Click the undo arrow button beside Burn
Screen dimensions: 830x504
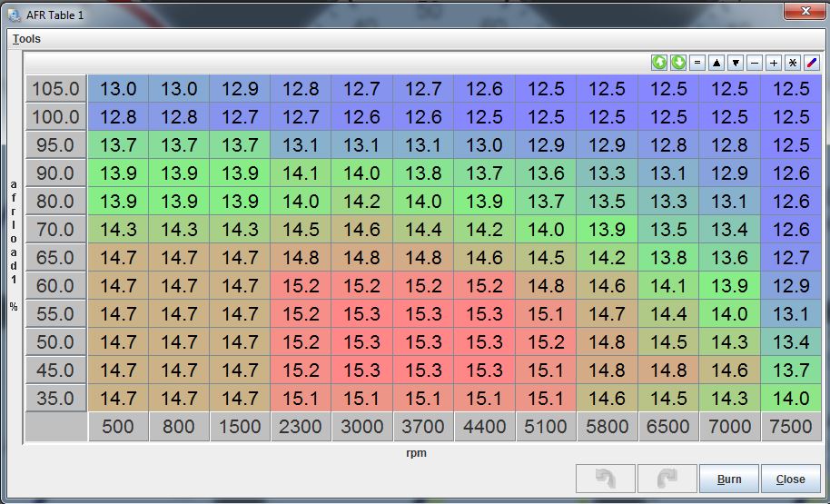[x=605, y=479]
